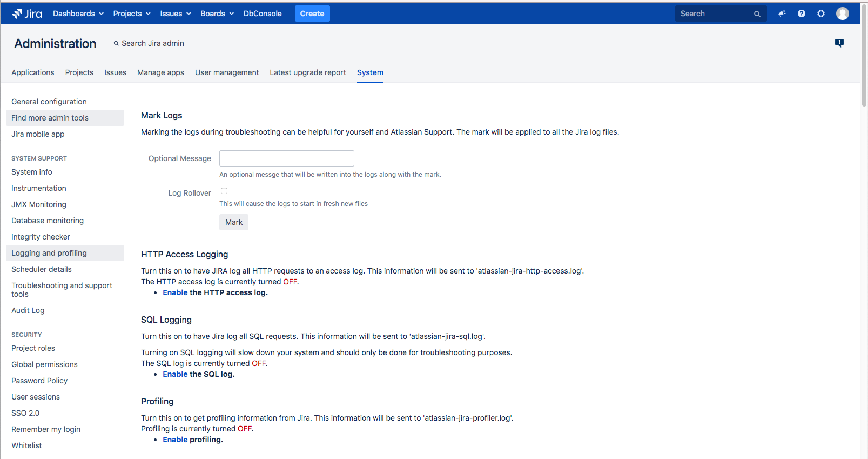Expand the Dashboards dropdown
Viewport: 868px width, 459px height.
coord(78,14)
